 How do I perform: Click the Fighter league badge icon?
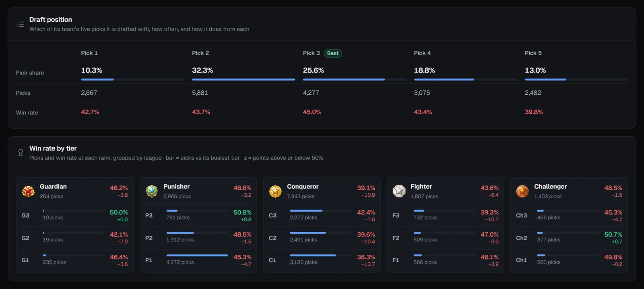coord(399,191)
